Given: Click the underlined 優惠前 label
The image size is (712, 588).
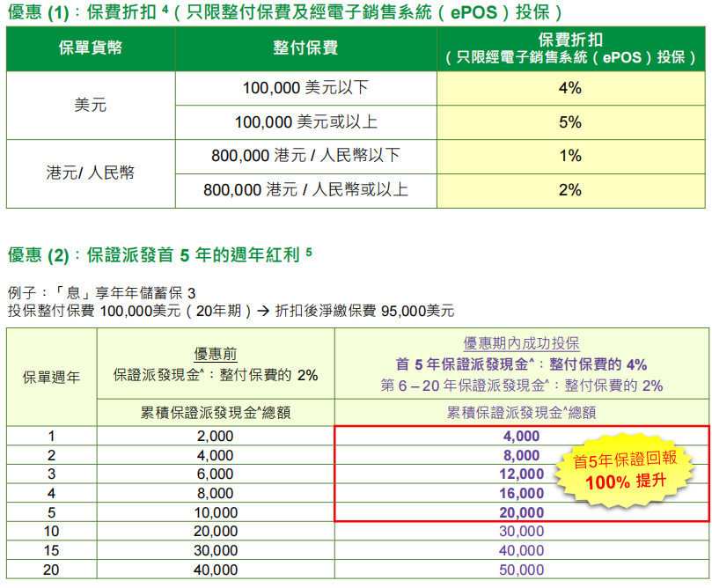Looking at the screenshot, I should pyautogui.click(x=216, y=354).
